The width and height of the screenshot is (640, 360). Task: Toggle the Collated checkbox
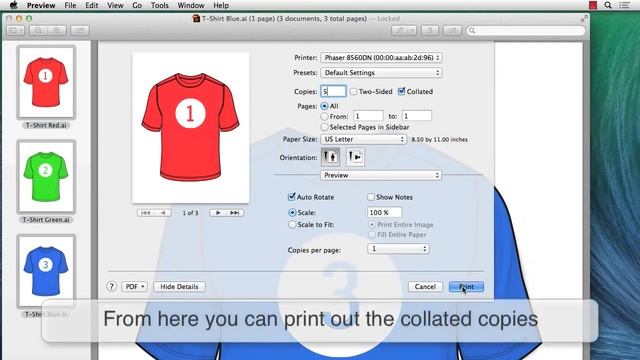[x=402, y=91]
